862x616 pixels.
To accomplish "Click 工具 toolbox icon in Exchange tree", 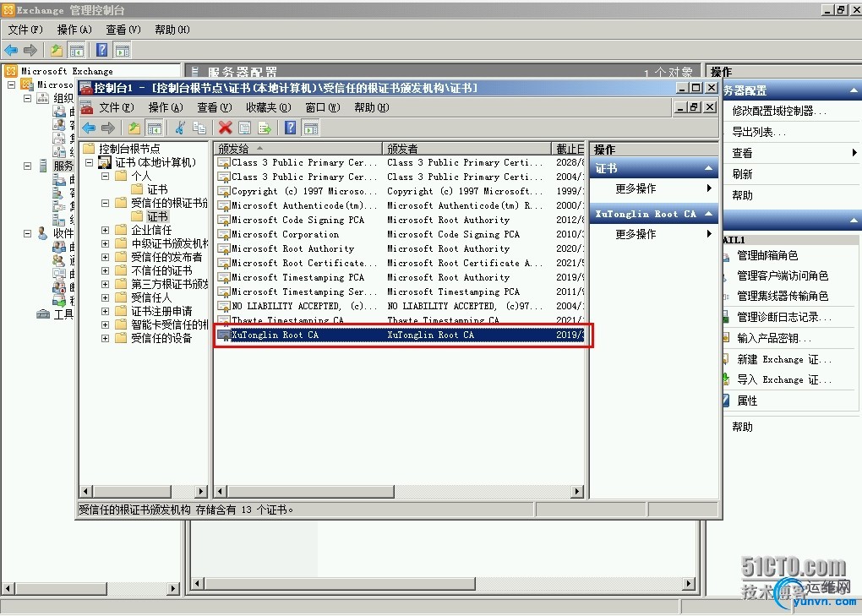I will (x=43, y=313).
